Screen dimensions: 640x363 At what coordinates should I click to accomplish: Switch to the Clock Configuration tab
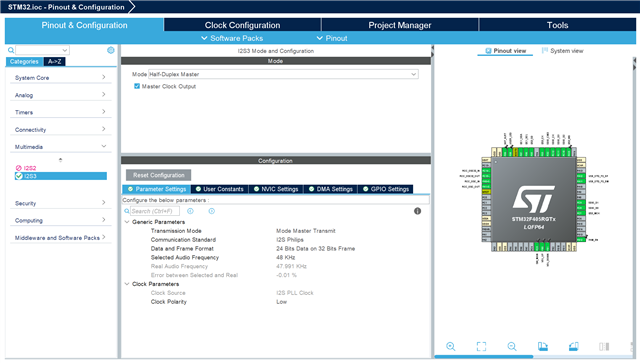[242, 25]
